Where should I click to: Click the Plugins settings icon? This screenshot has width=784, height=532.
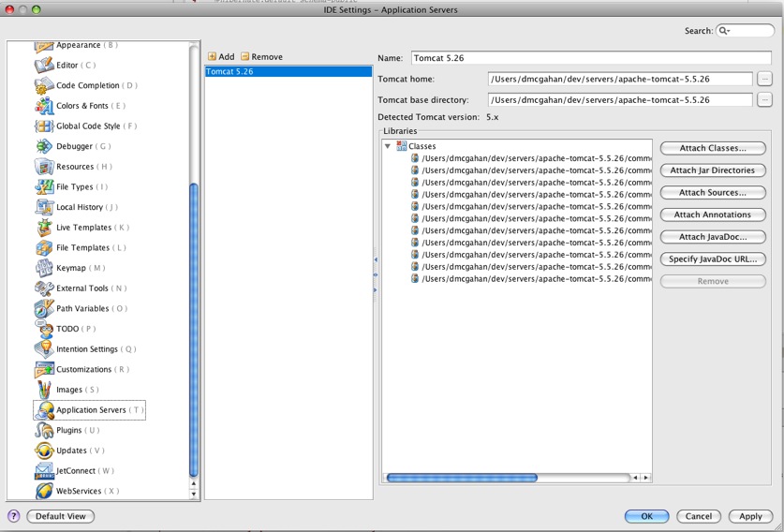click(44, 430)
